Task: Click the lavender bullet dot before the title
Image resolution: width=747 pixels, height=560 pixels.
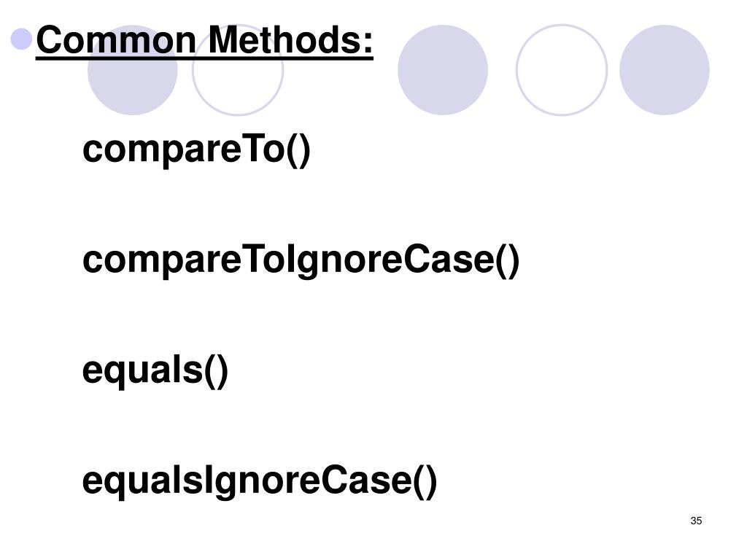Action: [21, 39]
